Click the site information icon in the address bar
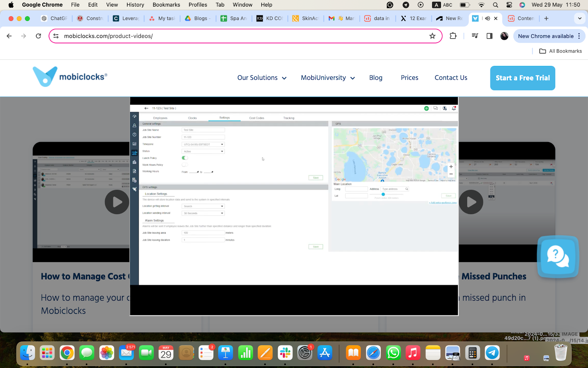 (56, 36)
